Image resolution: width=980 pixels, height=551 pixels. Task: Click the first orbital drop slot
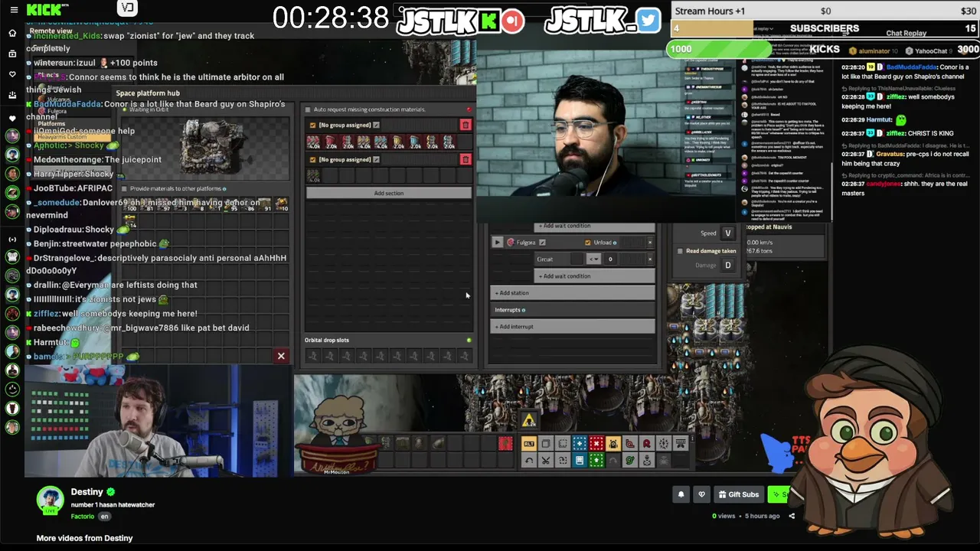coord(313,356)
